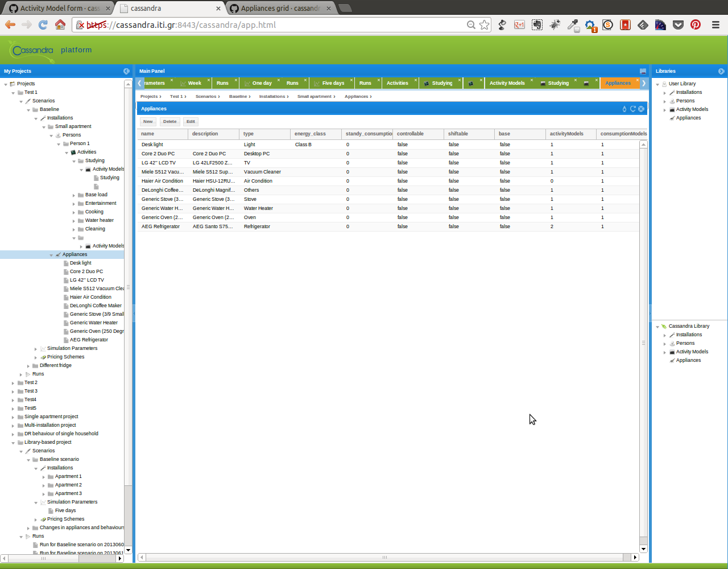728x569 pixels.
Task: Expand the Base load activity node
Action: pos(74,195)
